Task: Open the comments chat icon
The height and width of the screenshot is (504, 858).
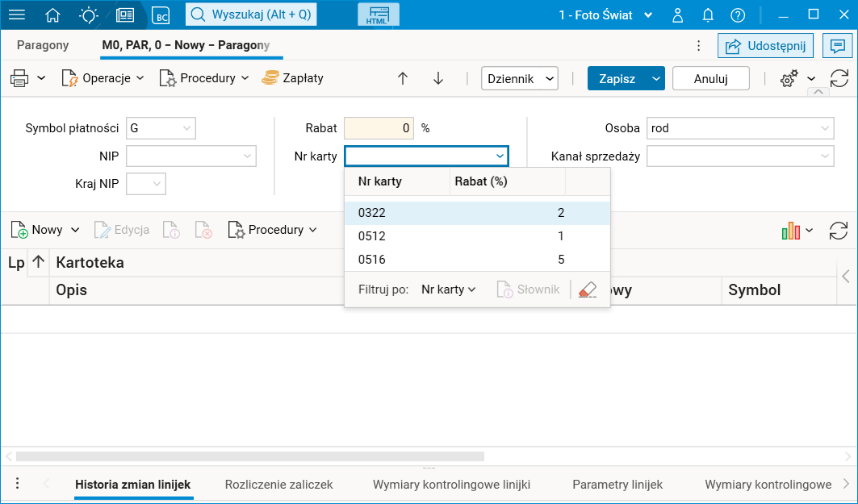Action: tap(837, 46)
